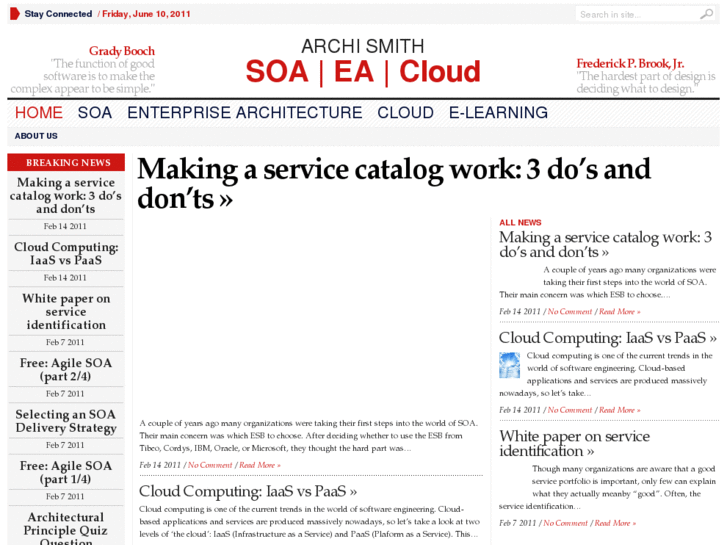The image size is (727, 545).
Task: Open the large featured headline about service catalog
Action: pos(394,184)
